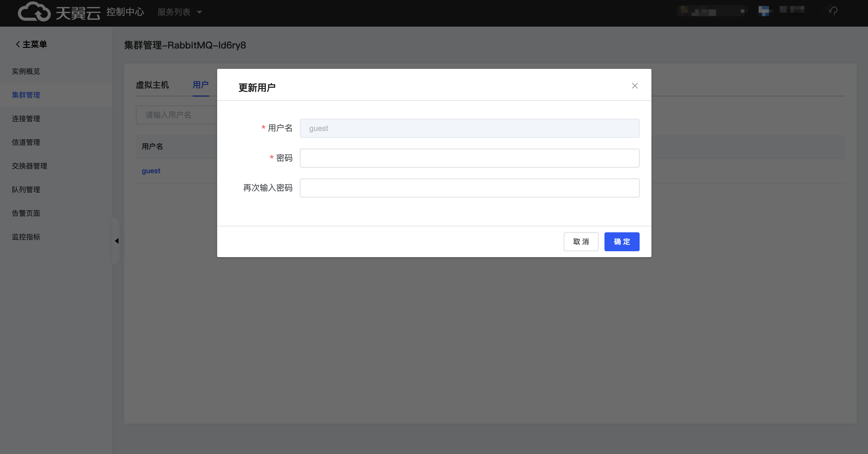Collapse the sidebar with arrow handle
This screenshot has width=868, height=454.
tap(117, 241)
